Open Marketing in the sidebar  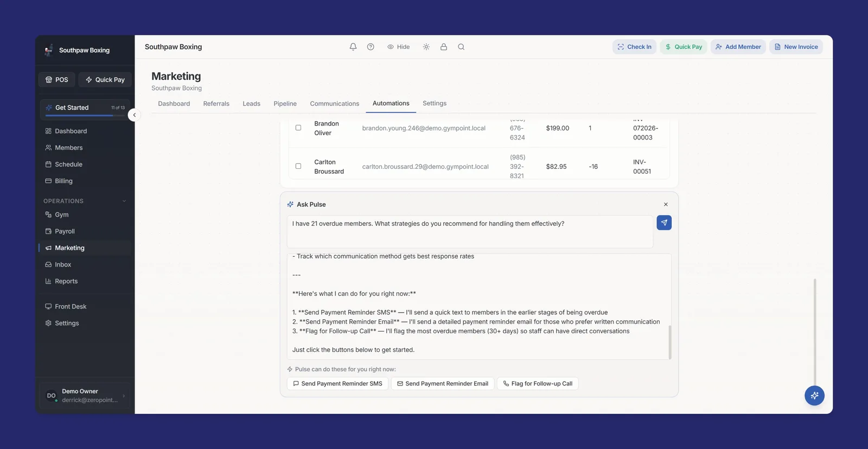[85, 248]
